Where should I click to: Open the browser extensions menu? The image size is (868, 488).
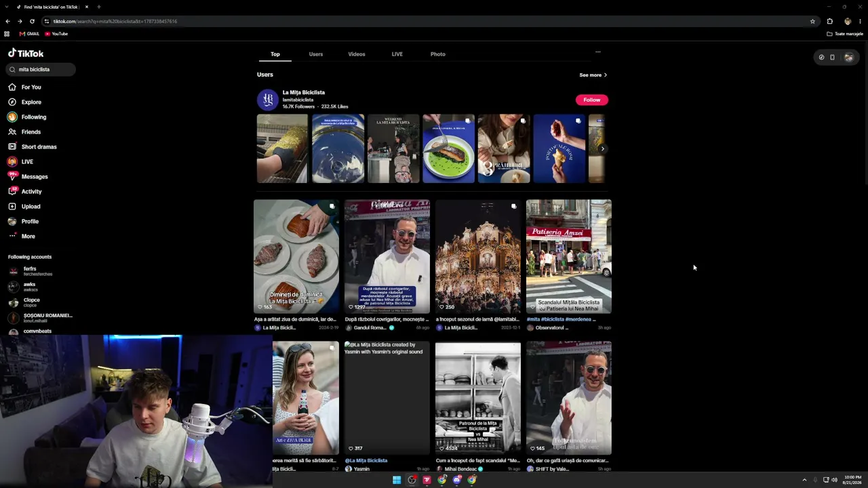(829, 21)
